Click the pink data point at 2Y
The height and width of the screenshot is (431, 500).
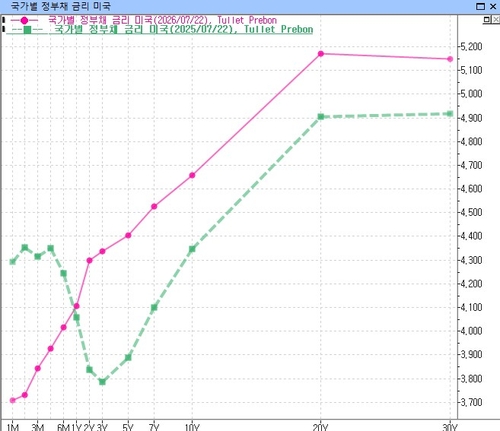point(89,260)
